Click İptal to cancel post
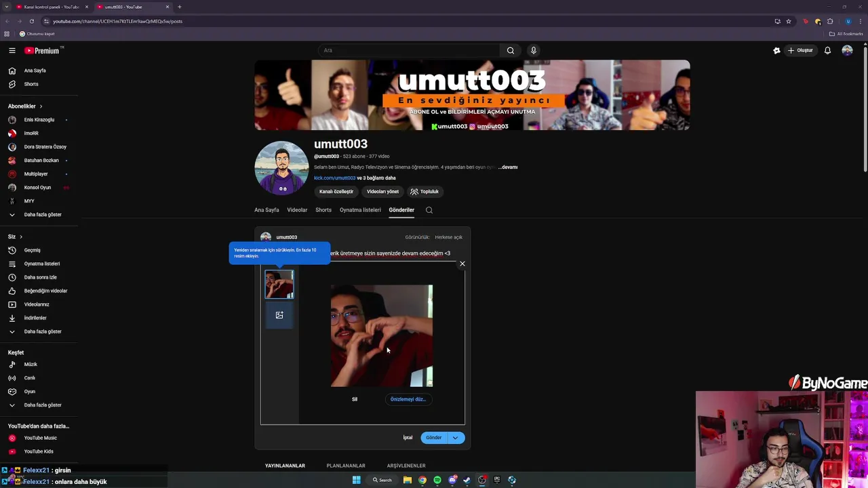This screenshot has width=868, height=488. click(408, 438)
